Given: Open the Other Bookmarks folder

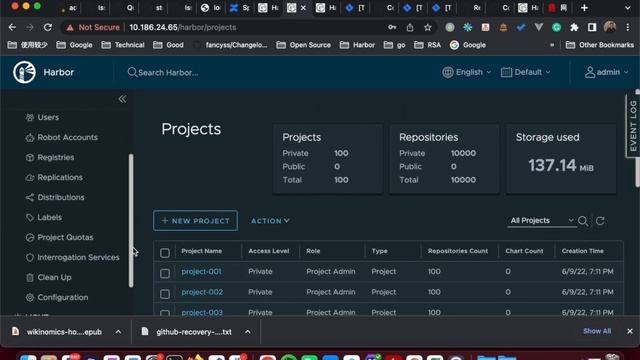Looking at the screenshot, I should point(600,45).
